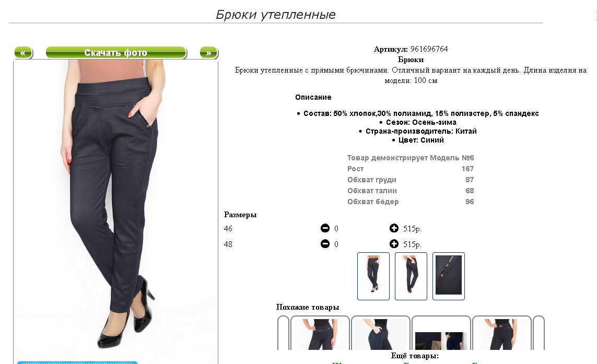This screenshot has height=364, width=597.
Task: Open the second similar product image
Action: click(380, 333)
